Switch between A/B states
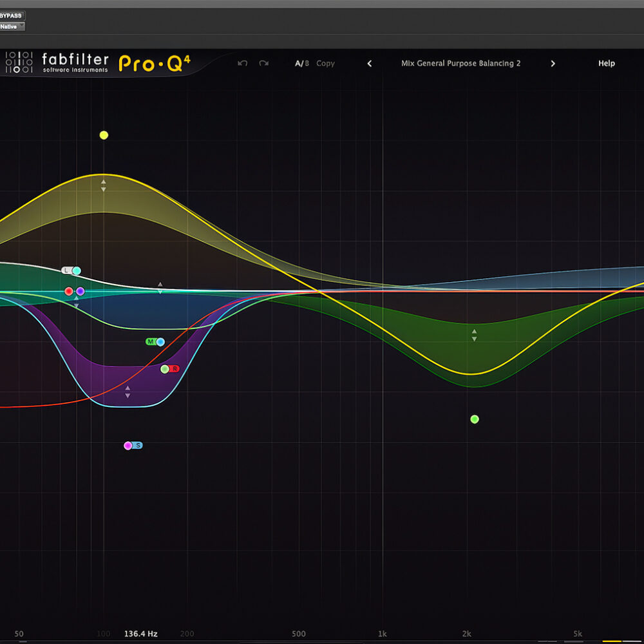The height and width of the screenshot is (644, 644). point(302,63)
